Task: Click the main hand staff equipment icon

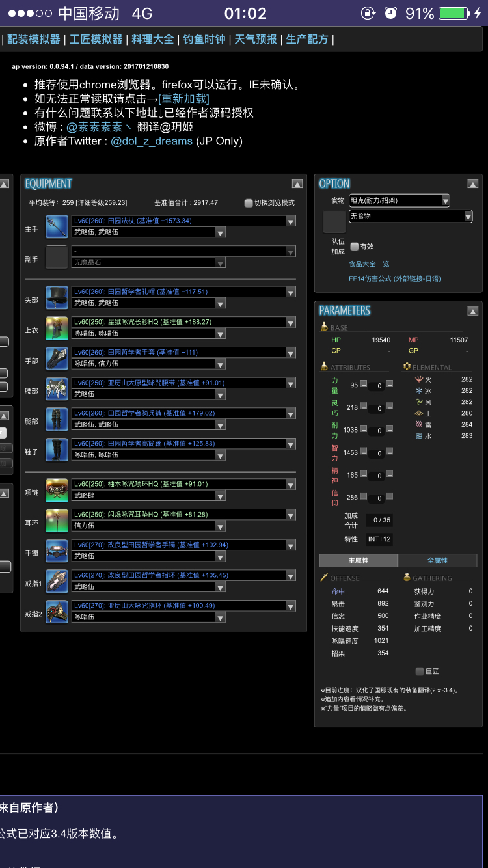Action: tap(57, 226)
